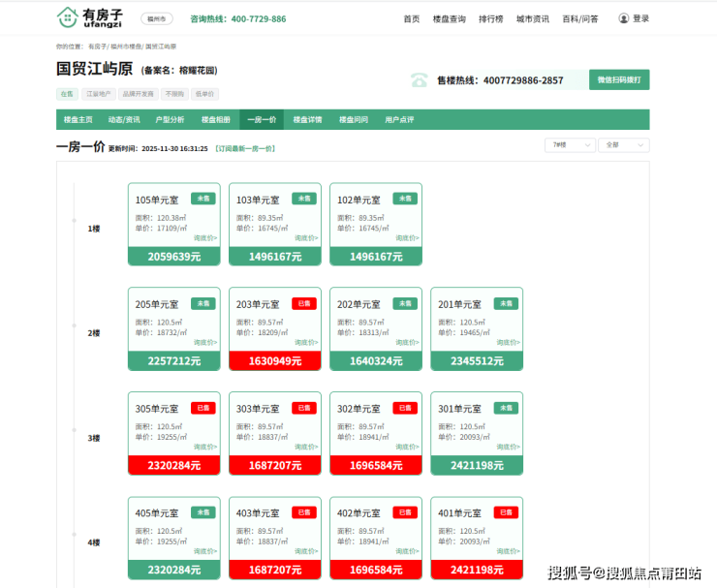
Task: Open the 7#楼 building dropdown
Action: (569, 144)
